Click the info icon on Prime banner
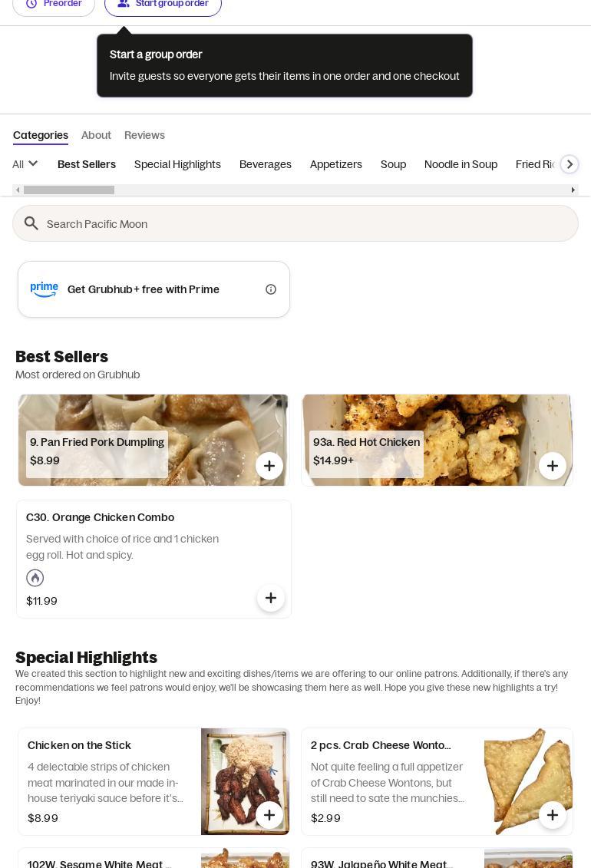The image size is (591, 868). [x=271, y=289]
